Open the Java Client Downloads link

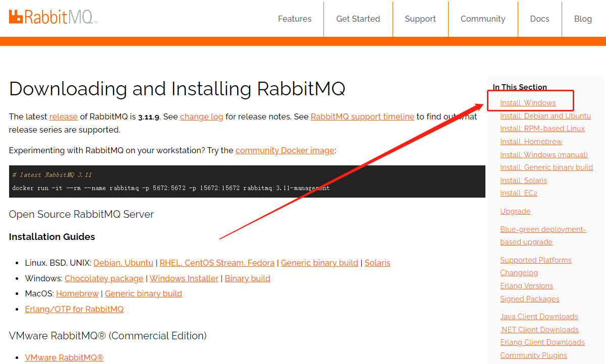coord(539,316)
